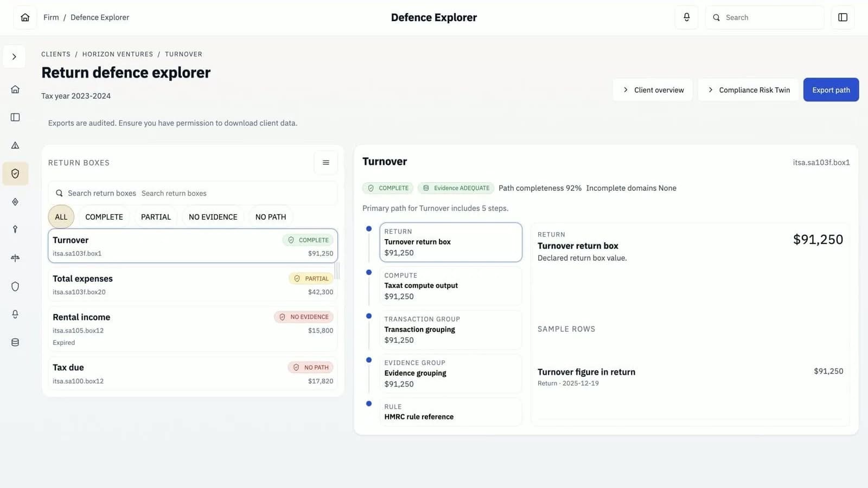Select the shield-check sidebar icon

pyautogui.click(x=15, y=174)
